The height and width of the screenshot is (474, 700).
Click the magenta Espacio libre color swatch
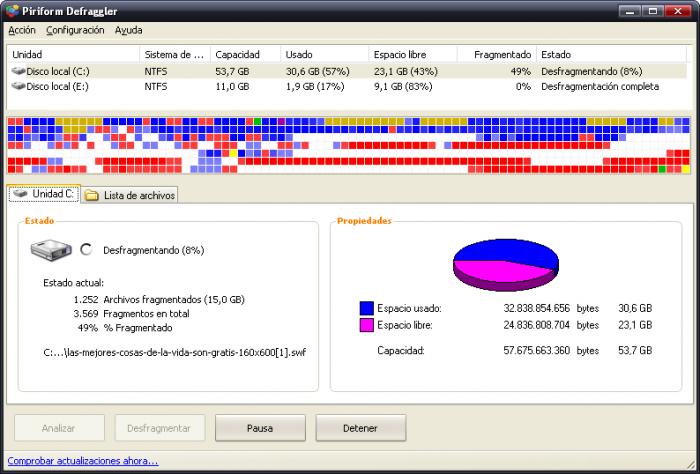(367, 324)
